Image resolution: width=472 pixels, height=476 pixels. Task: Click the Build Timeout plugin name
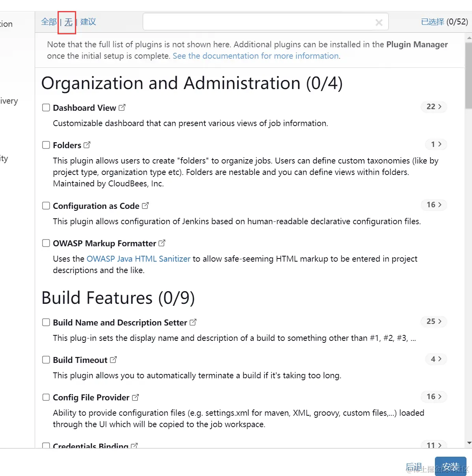80,360
